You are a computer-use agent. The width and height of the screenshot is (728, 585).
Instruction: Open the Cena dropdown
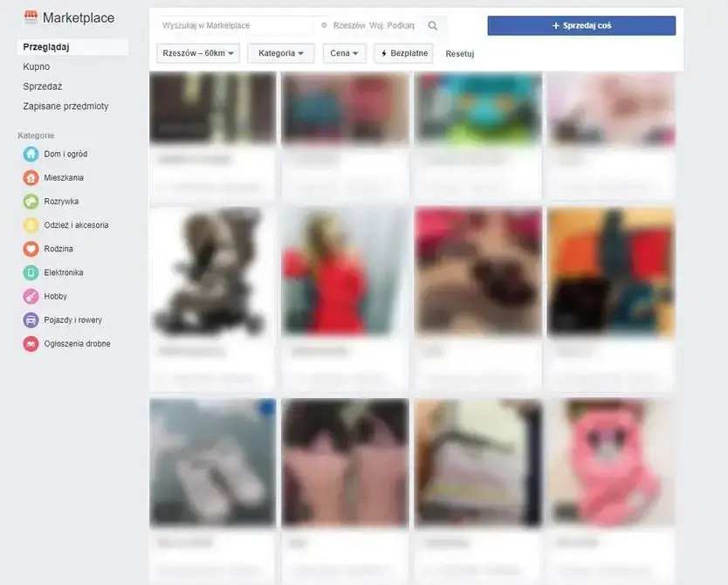[x=344, y=52]
